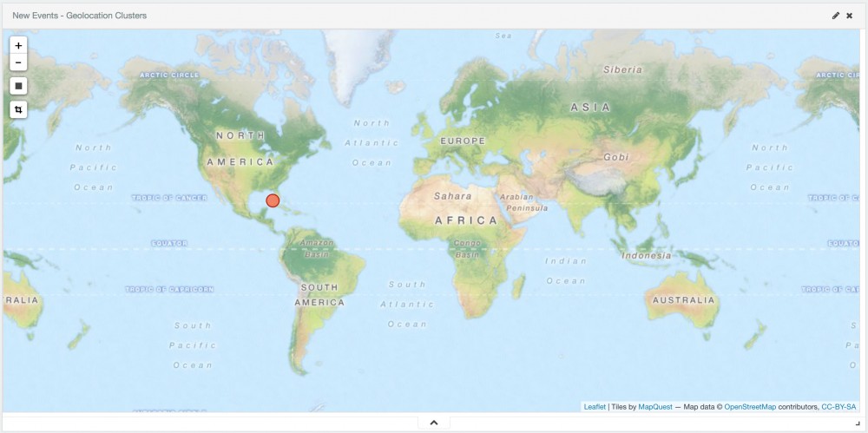Click the ASIA label on the map
This screenshot has height=433, width=868.
590,108
